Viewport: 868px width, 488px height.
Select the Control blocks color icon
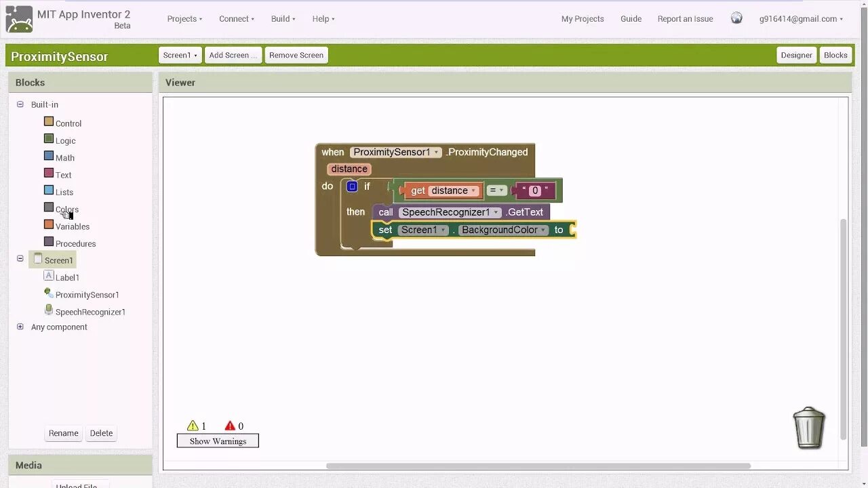pos(49,121)
